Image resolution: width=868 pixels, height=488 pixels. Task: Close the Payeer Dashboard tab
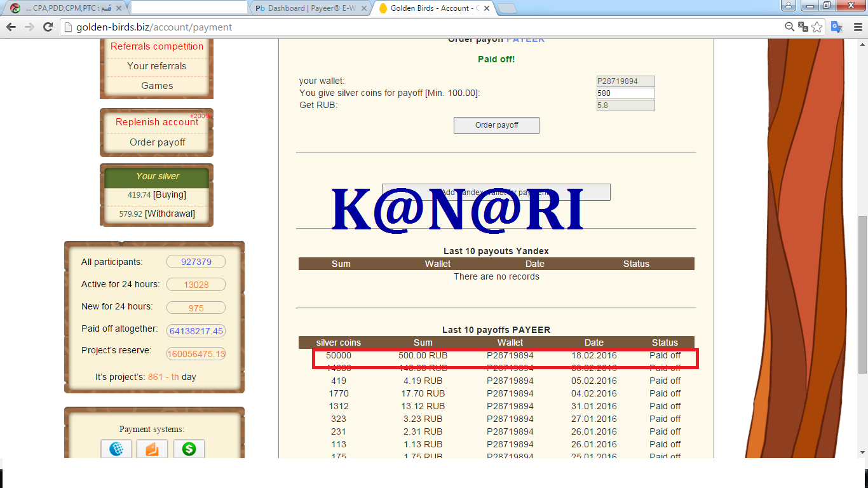(x=363, y=8)
